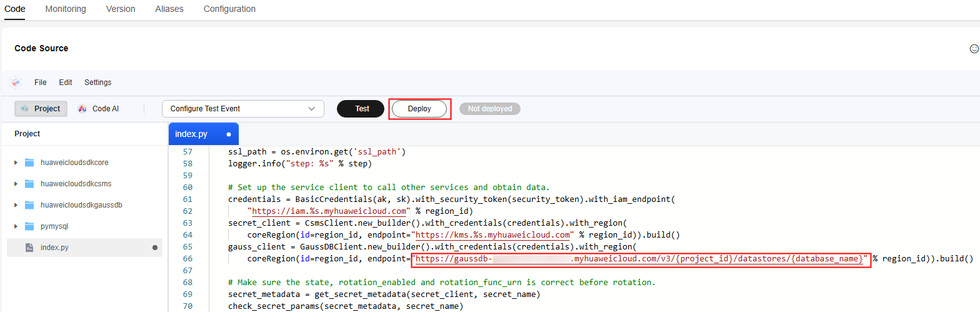Viewport: 980px width, 312px height.
Task: Click the check_secret_params code line
Action: click(x=346, y=306)
